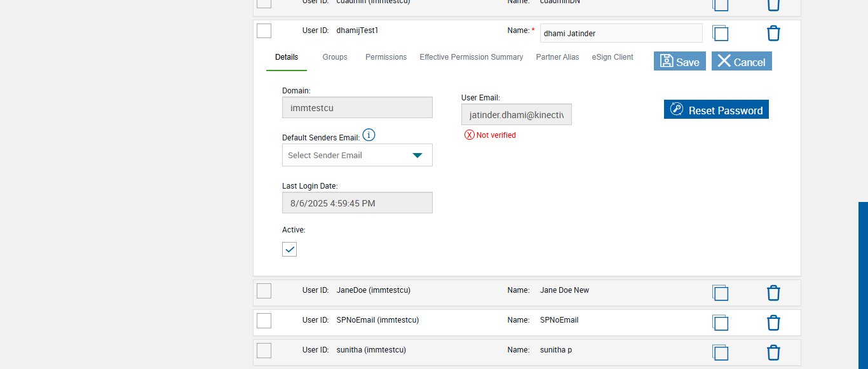Open the Select Sender Email dropdown
The height and width of the screenshot is (369, 868).
[357, 155]
